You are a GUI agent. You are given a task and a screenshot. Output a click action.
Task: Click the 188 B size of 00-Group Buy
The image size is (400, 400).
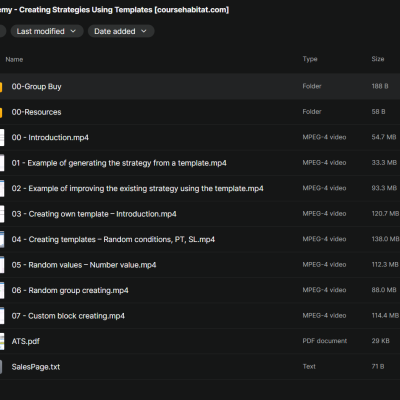(380, 86)
